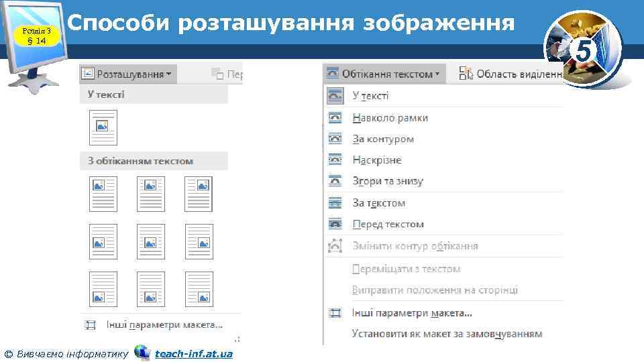
Task: Click layout options icon in wrap menu
Action: 335,313
